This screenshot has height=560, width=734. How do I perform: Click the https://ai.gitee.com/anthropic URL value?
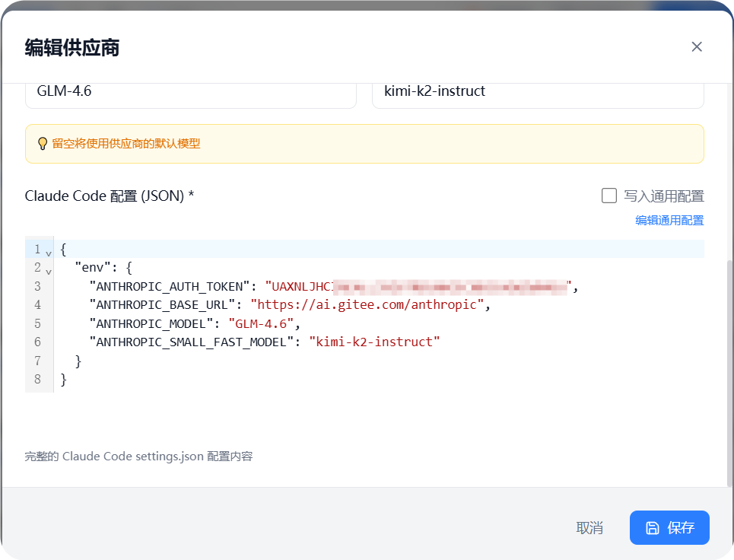[367, 305]
